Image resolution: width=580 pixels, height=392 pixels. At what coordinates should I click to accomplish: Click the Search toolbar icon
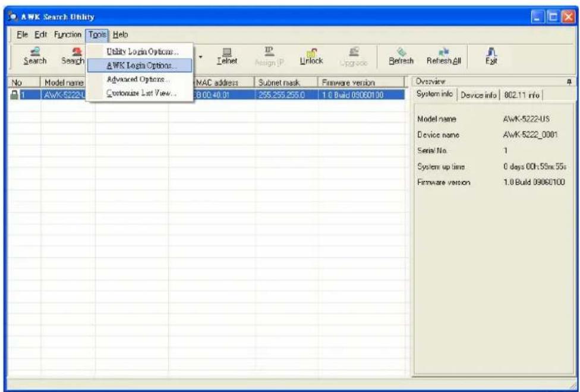pos(35,56)
